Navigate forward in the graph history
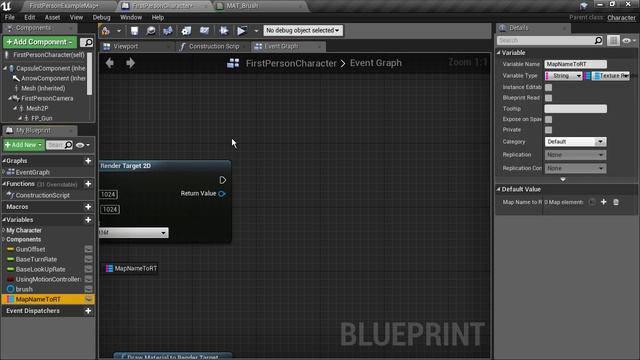 click(130, 63)
